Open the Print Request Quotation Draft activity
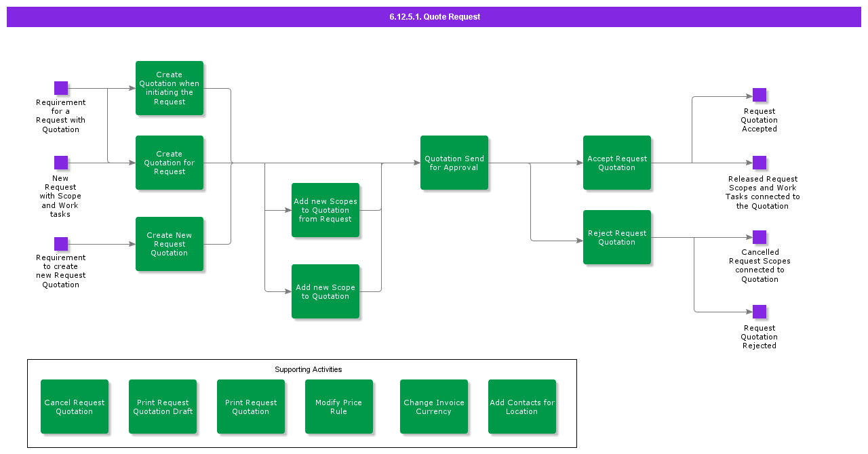The width and height of the screenshot is (868, 454). point(163,407)
